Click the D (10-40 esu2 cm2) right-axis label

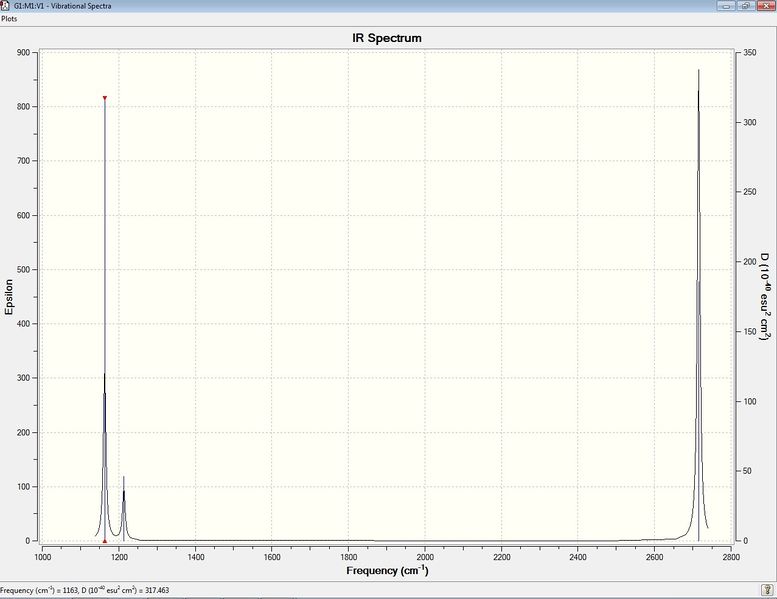click(x=765, y=297)
